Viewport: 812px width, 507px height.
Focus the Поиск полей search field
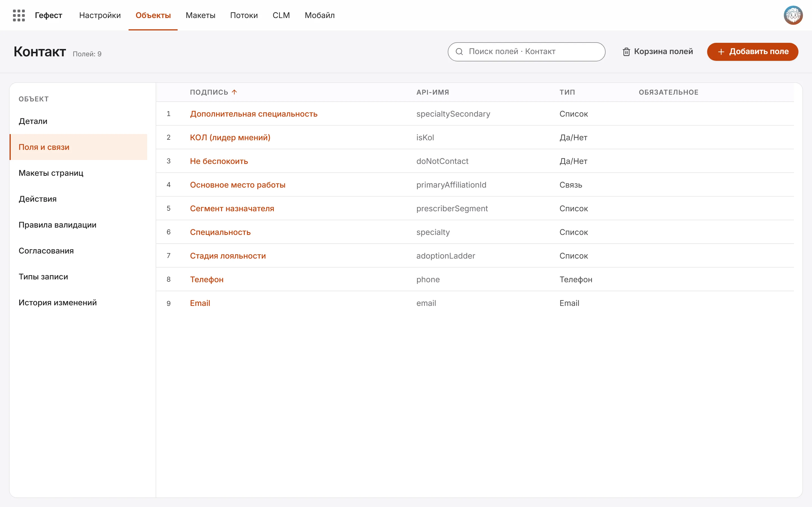(x=526, y=52)
